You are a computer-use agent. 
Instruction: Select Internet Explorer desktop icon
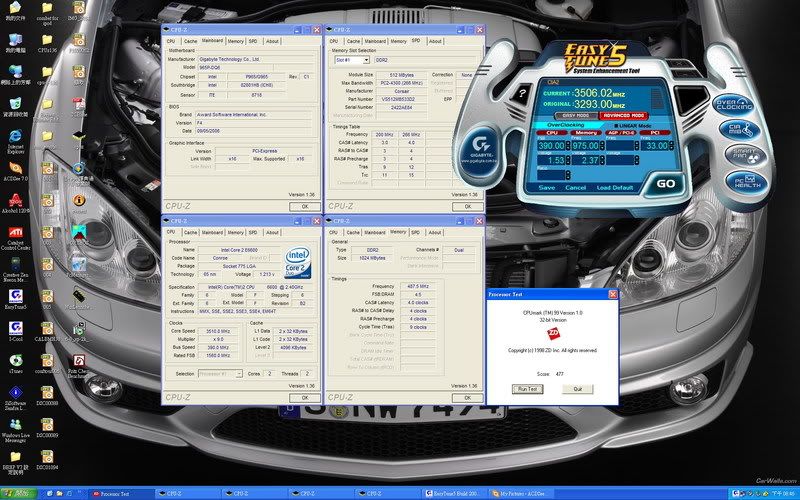point(15,141)
